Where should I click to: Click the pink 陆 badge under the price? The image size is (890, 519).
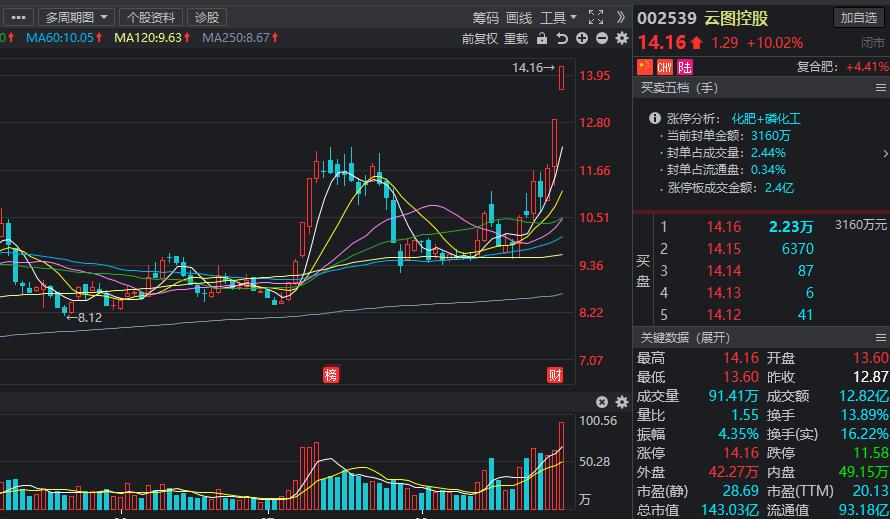coord(685,67)
